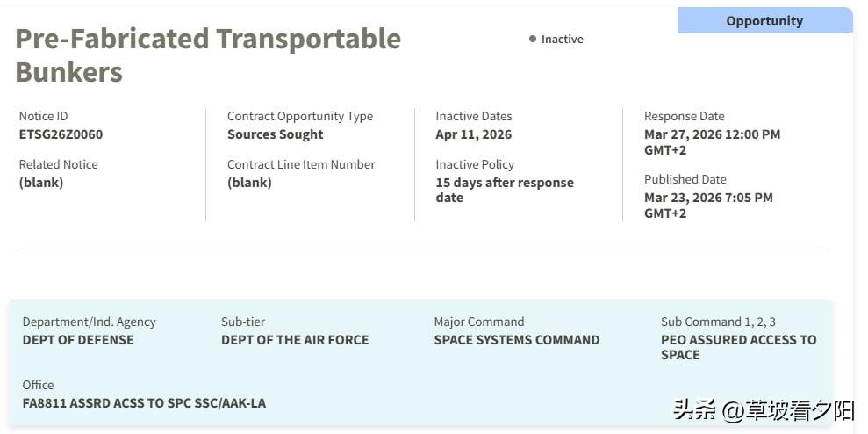Click the Notice ID field label
Viewport: 868px width, 434px height.
click(x=43, y=116)
